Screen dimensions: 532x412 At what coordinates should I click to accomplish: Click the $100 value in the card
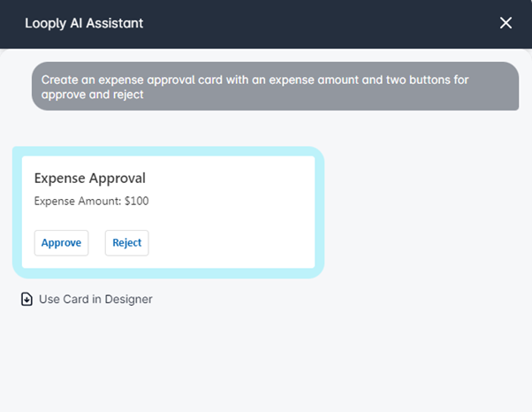tap(137, 201)
